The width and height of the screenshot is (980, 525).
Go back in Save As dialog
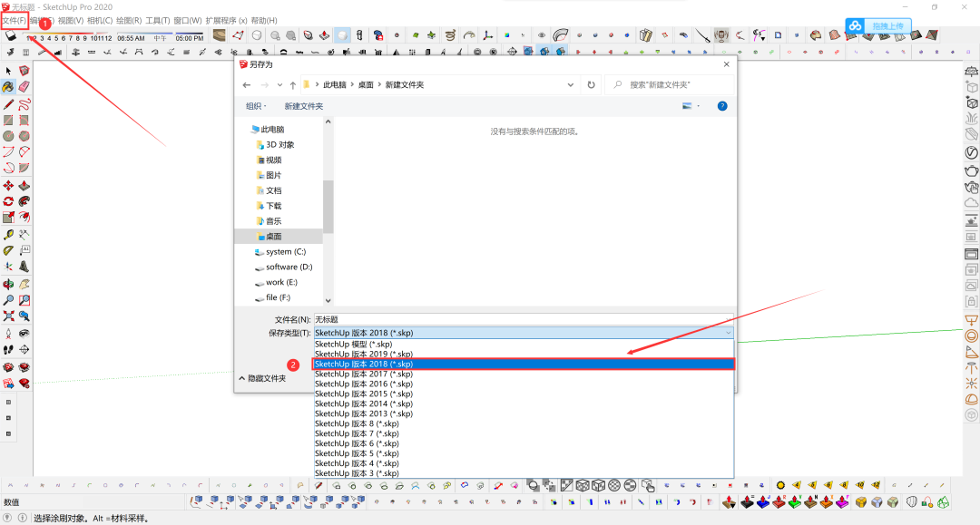pos(247,85)
